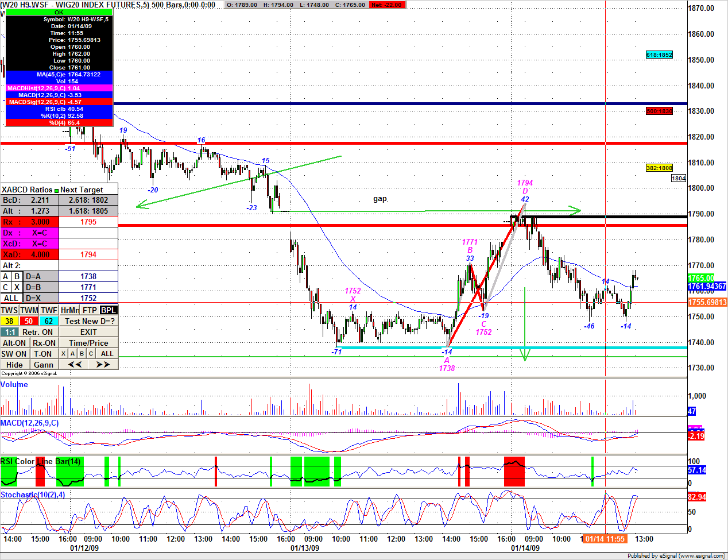Click the orange 01/14 11:55 time marker
This screenshot has height=560, width=728.
click(x=605, y=539)
